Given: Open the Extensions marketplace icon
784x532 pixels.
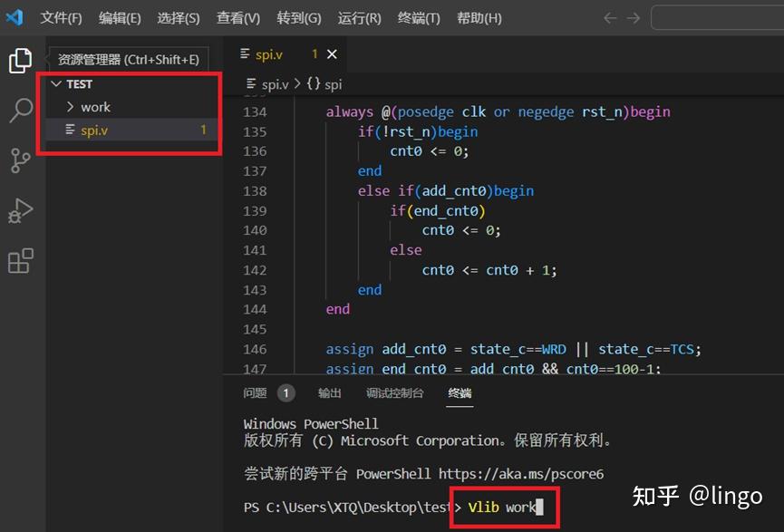Looking at the screenshot, I should click(x=20, y=260).
